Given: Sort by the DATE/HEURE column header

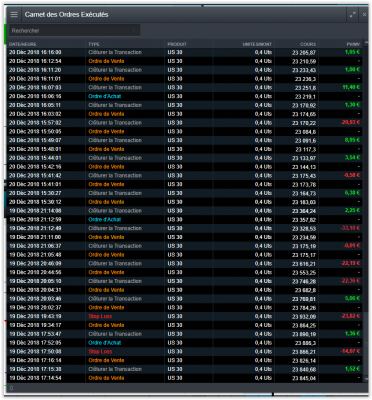Looking at the screenshot, I should click(23, 44).
